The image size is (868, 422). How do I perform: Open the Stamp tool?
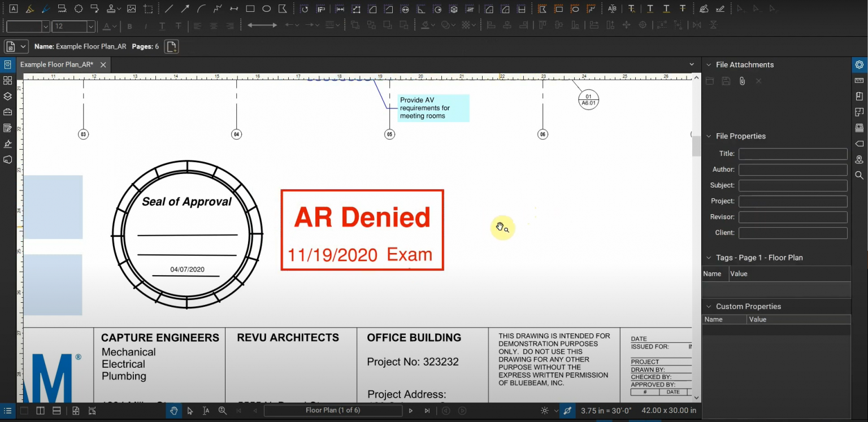[110, 8]
